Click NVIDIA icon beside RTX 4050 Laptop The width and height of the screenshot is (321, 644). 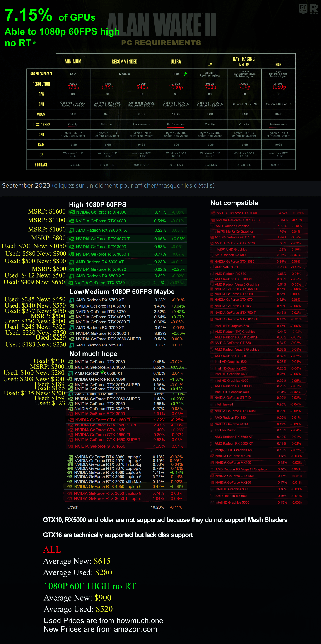pyautogui.click(x=70, y=486)
